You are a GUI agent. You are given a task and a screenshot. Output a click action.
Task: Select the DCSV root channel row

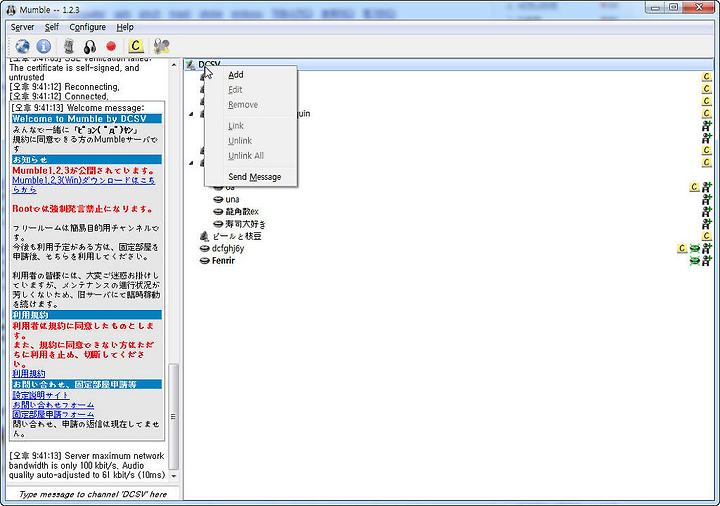(x=449, y=64)
